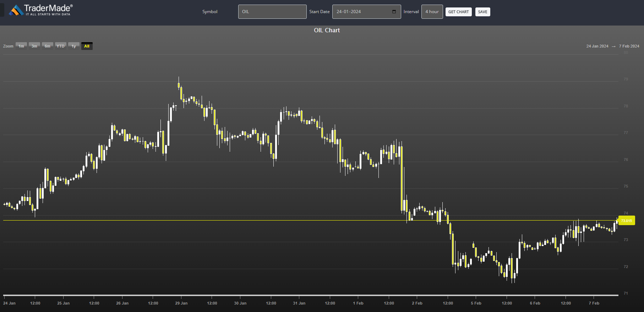Screen dimensions: 644x312
Task: Click the chart navigator scrollbar at bottom
Action: pyautogui.click(x=311, y=295)
